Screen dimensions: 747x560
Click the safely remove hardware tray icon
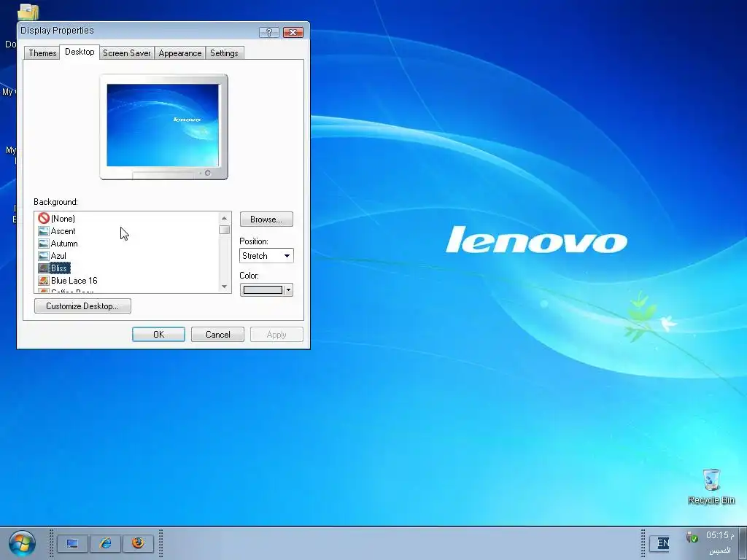tap(692, 537)
